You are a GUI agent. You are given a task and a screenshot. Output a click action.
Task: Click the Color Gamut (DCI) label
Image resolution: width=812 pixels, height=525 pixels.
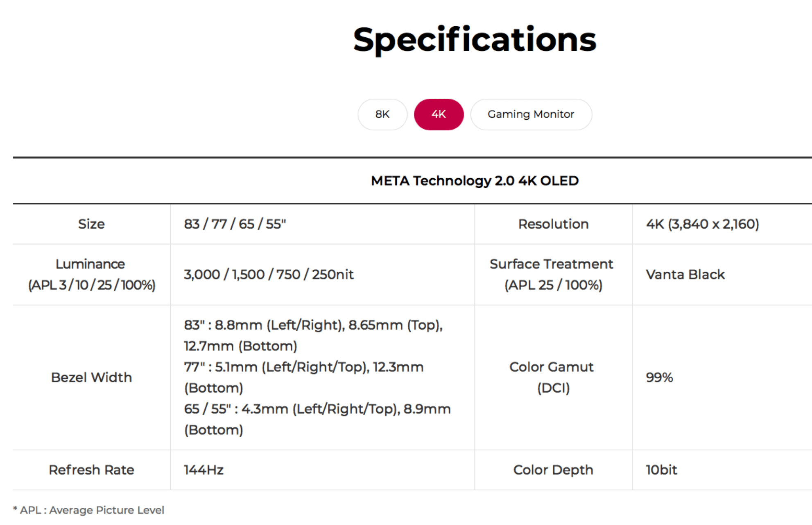point(552,377)
